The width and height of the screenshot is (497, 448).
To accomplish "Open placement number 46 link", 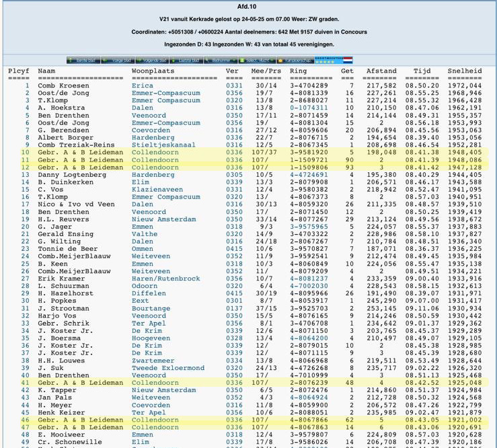I will pyautogui.click(x=25, y=420).
